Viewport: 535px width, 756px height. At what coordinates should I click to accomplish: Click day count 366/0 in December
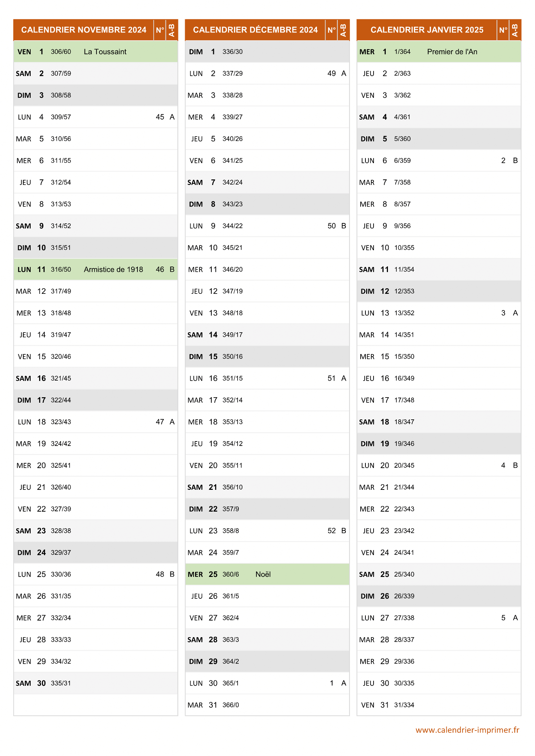click(231, 705)
